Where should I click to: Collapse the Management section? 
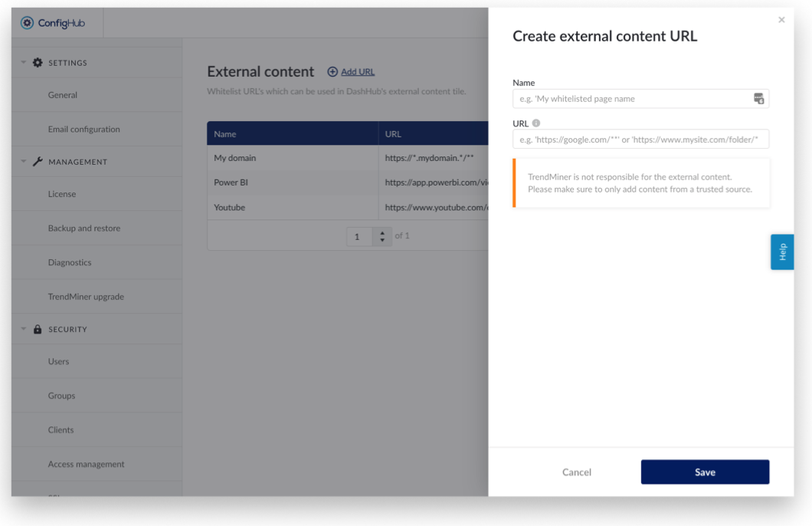(24, 162)
